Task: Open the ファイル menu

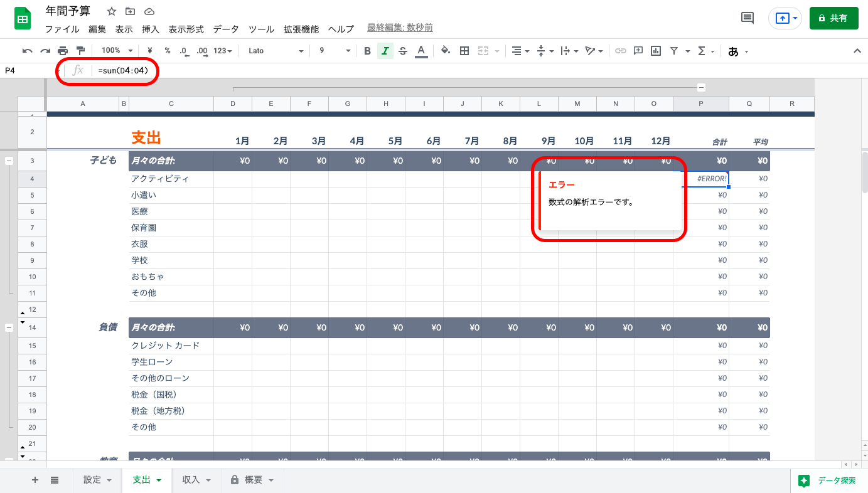Action: [x=62, y=29]
